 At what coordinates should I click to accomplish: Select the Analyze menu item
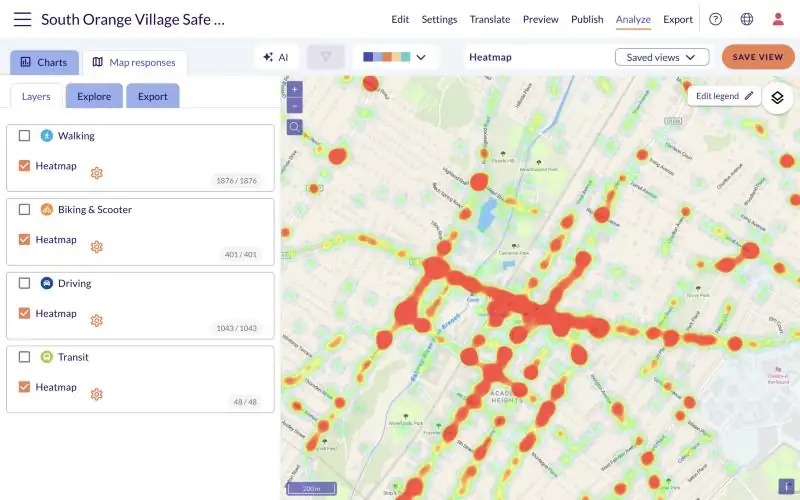[633, 19]
